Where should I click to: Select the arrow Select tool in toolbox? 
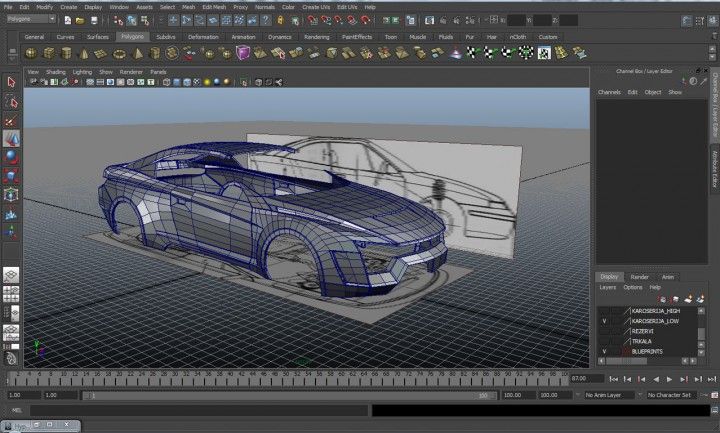point(11,83)
